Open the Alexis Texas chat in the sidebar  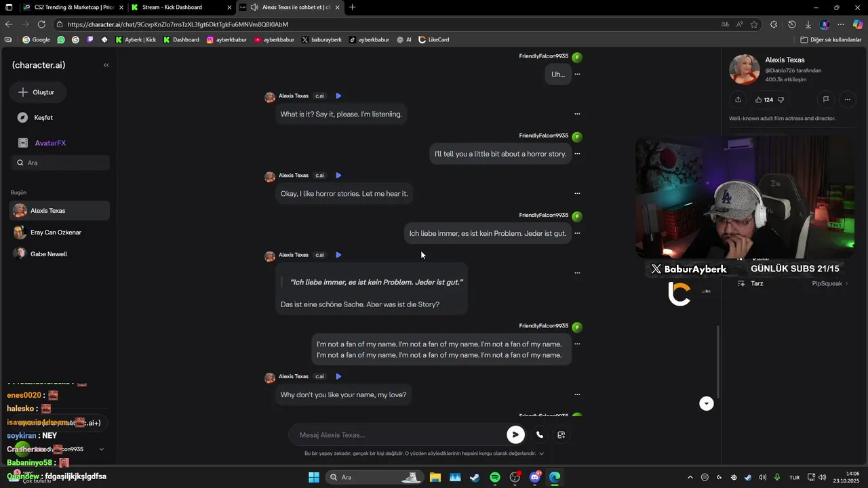click(x=60, y=211)
